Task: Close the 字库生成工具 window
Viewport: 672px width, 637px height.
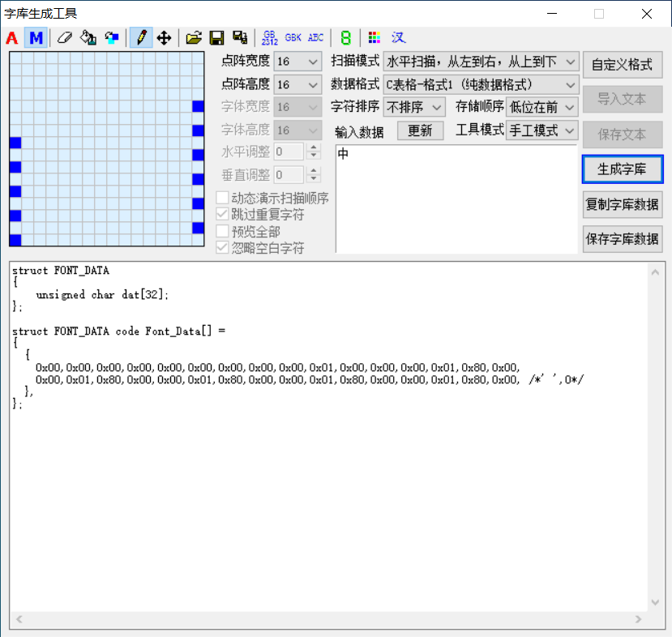Action: tap(647, 14)
